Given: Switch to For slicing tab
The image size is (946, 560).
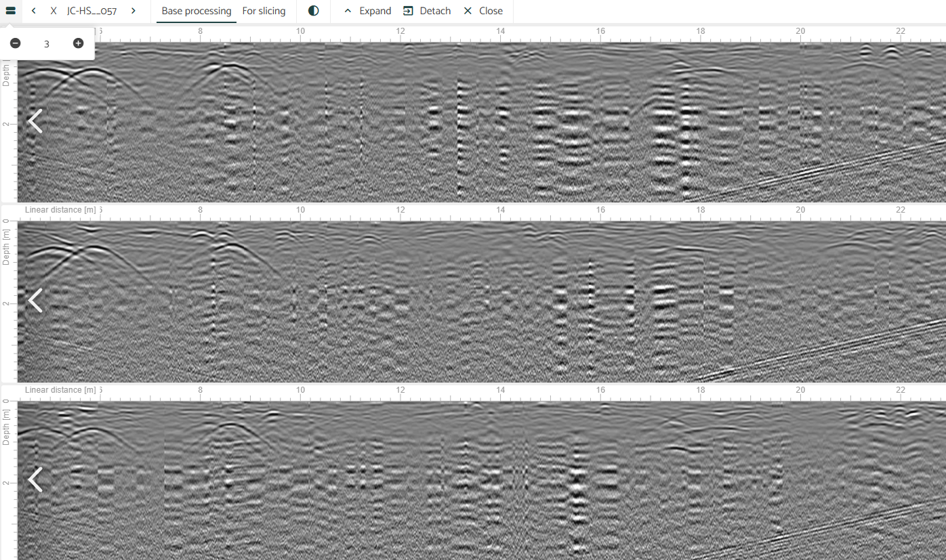Looking at the screenshot, I should [x=264, y=11].
